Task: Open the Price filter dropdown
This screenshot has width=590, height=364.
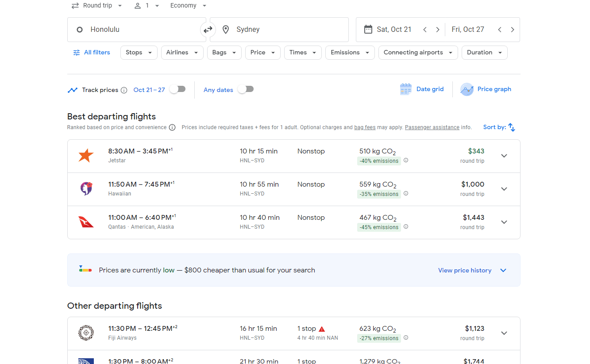Action: (x=263, y=53)
